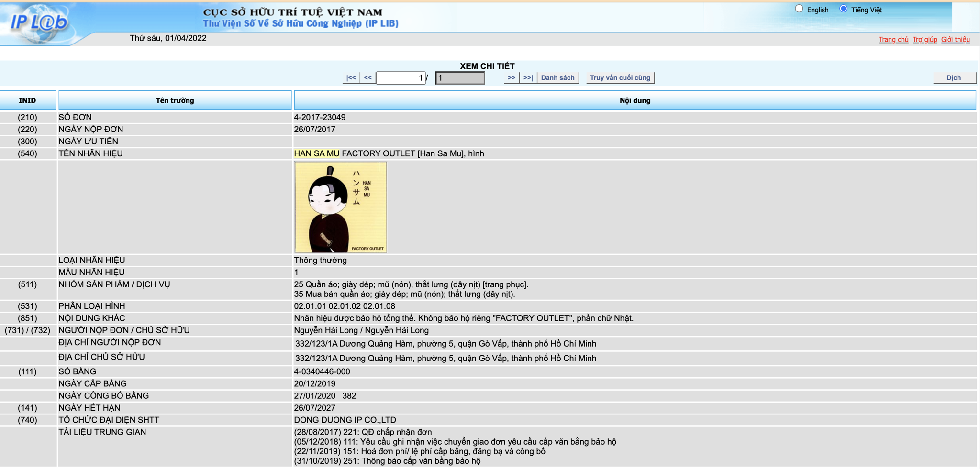Go to next record with >> button

click(511, 78)
